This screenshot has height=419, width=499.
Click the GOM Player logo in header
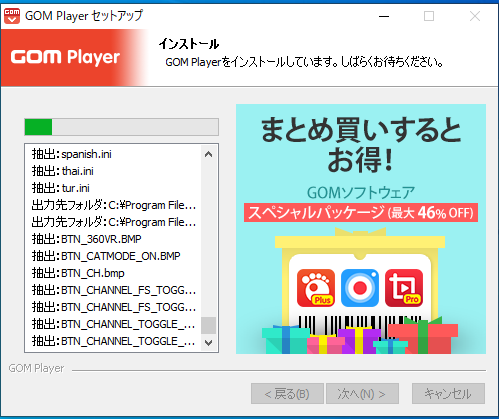pyautogui.click(x=65, y=57)
